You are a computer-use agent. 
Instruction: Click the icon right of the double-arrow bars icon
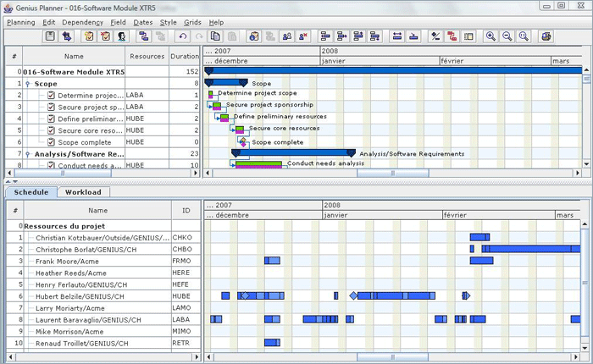tap(413, 36)
